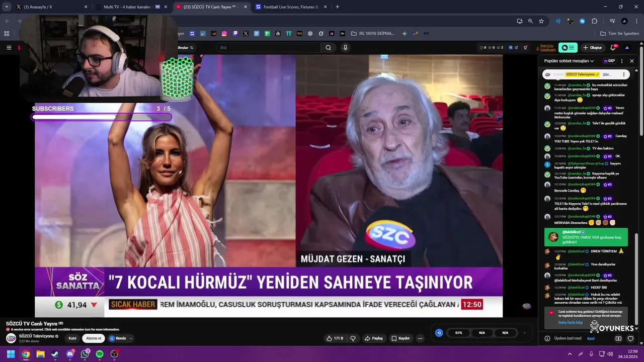Start voice search with microphone icon
The image size is (644, 362).
(345, 48)
